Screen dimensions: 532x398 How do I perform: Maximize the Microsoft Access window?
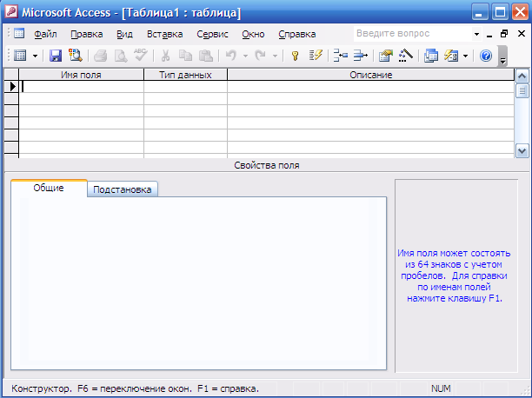(500, 12)
